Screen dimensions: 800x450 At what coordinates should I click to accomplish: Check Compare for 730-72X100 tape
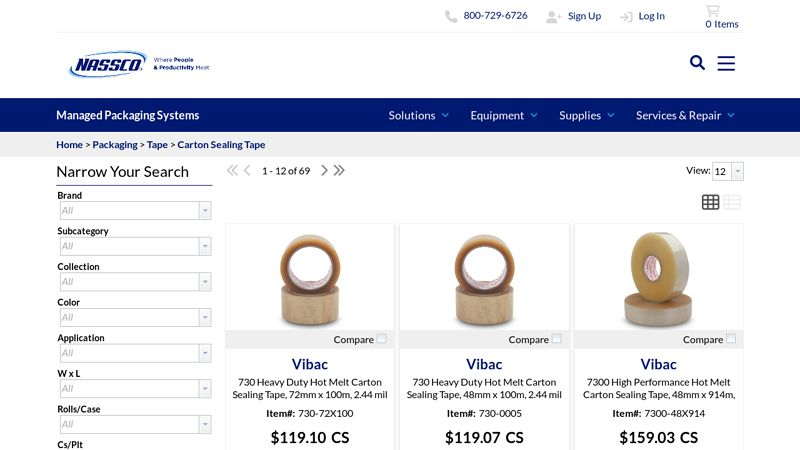381,339
